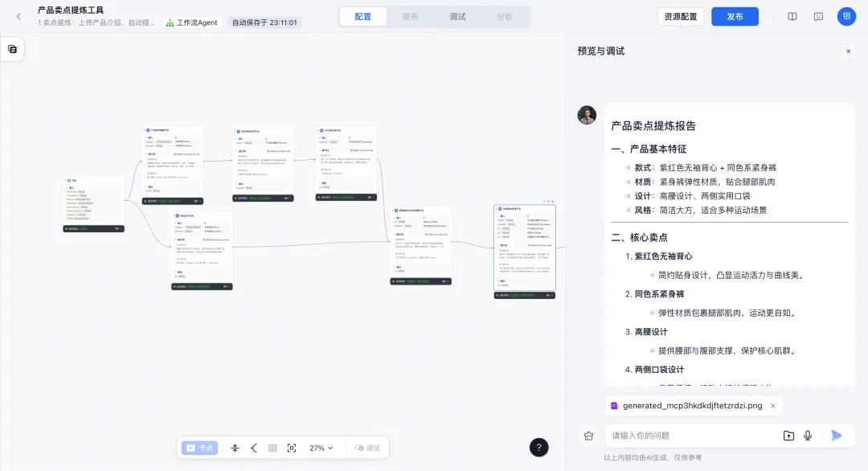868x471 pixels.
Task: Click the auto-arrange nodes icon
Action: click(235, 448)
